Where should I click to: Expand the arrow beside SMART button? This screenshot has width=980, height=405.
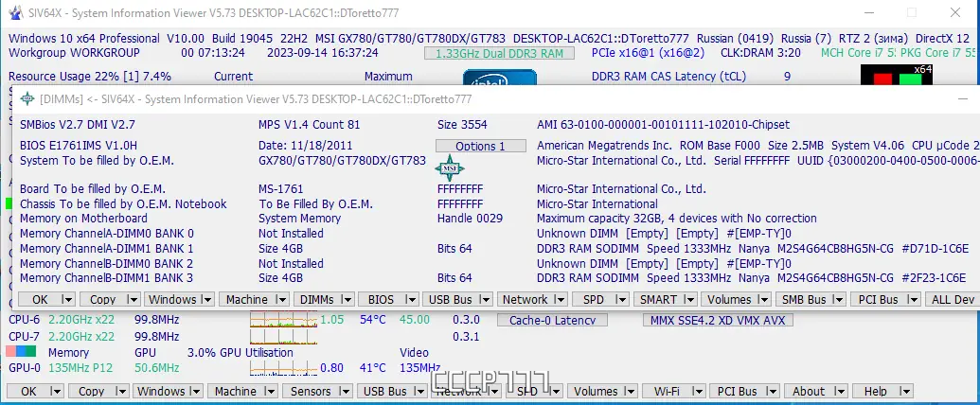690,299
